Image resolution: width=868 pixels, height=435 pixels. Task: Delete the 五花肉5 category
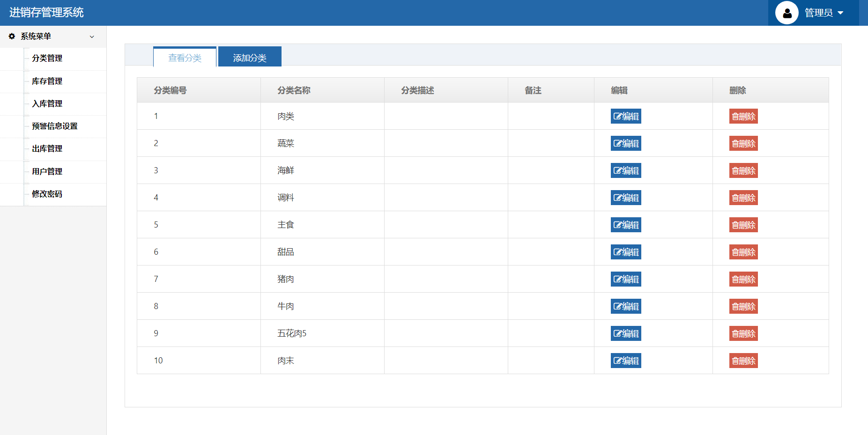743,333
